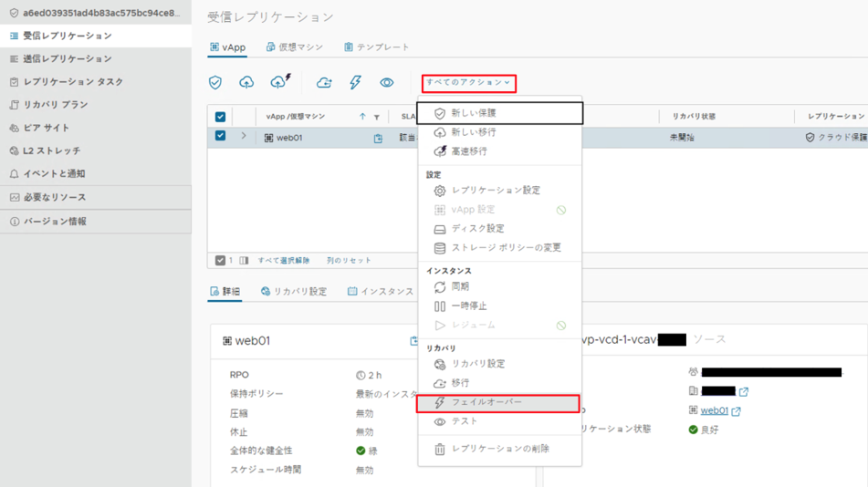Open external link icon beside redacted org
The height and width of the screenshot is (487, 868).
[744, 392]
